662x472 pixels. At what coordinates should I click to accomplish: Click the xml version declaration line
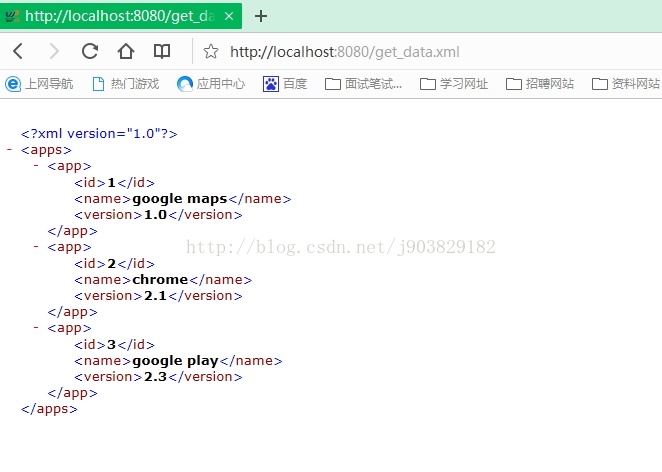coord(99,133)
